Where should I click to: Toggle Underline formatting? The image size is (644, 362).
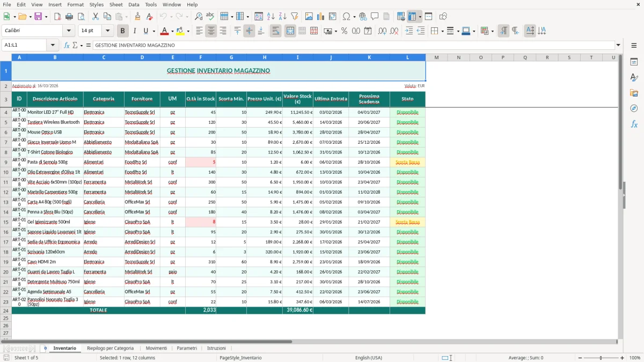(x=145, y=31)
